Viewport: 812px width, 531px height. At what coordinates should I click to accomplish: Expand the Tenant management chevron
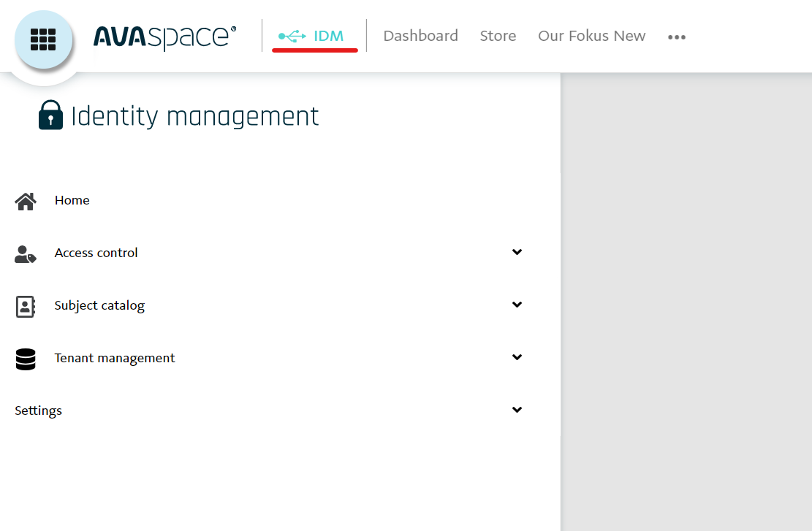click(x=517, y=357)
